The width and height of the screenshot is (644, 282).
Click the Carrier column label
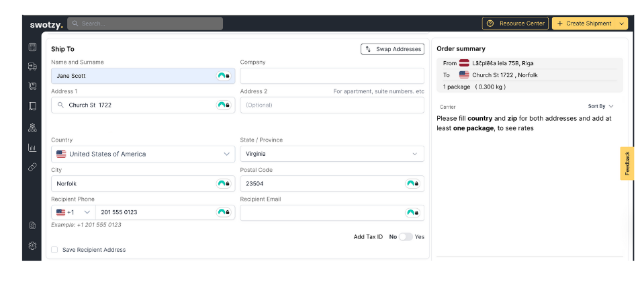[x=448, y=107]
